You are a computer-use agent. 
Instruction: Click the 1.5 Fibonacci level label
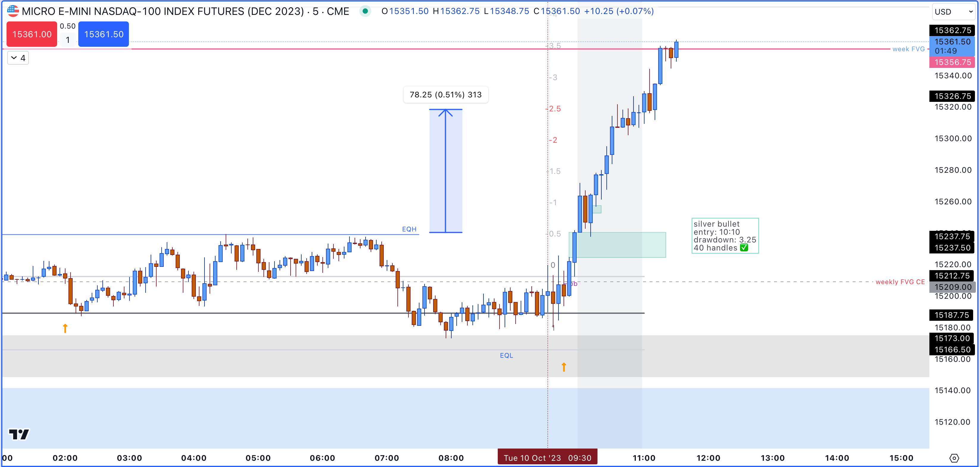pyautogui.click(x=555, y=171)
